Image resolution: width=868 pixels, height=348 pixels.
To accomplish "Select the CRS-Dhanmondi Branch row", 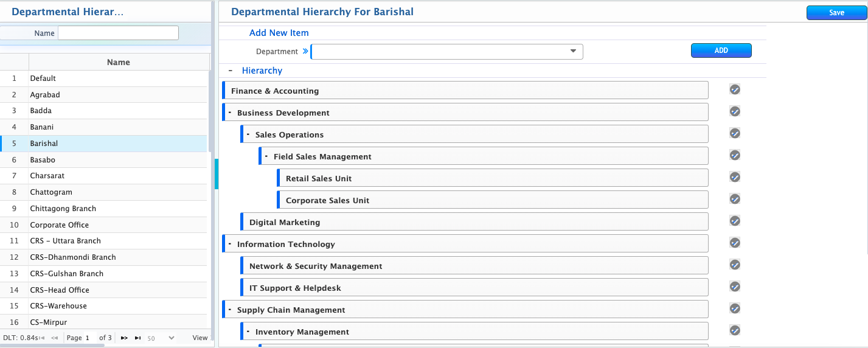I will click(103, 257).
